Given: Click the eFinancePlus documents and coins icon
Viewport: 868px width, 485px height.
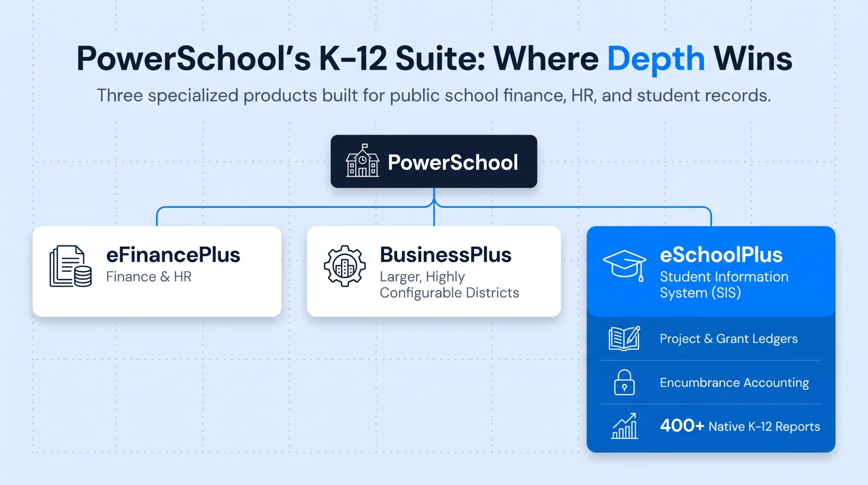Looking at the screenshot, I should pos(71,266).
